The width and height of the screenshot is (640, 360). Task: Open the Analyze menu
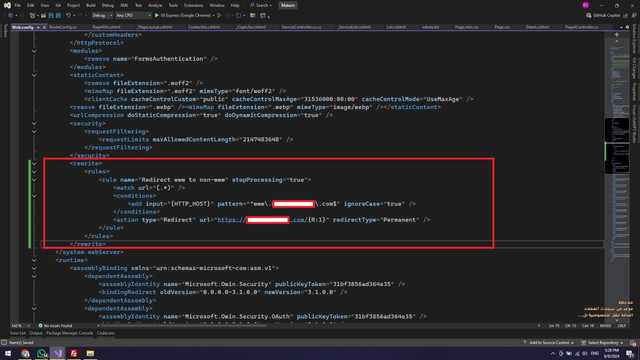pyautogui.click(x=155, y=5)
